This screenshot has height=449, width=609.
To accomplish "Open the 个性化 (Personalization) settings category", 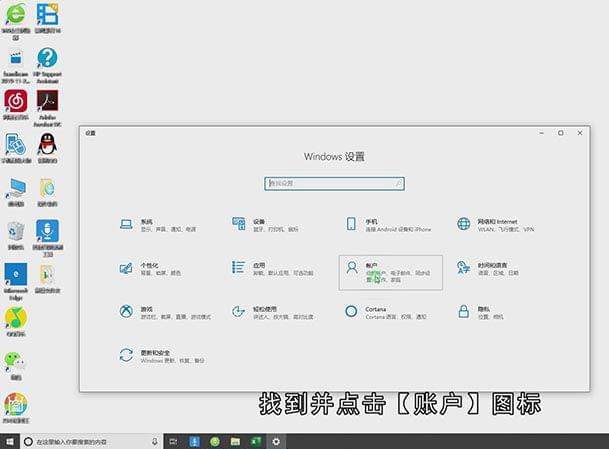I will click(x=150, y=269).
